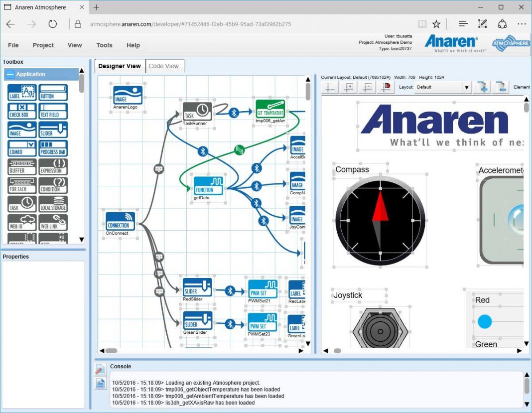Image resolution: width=532 pixels, height=413 pixels.
Task: Click the remove layout button
Action: [x=500, y=87]
